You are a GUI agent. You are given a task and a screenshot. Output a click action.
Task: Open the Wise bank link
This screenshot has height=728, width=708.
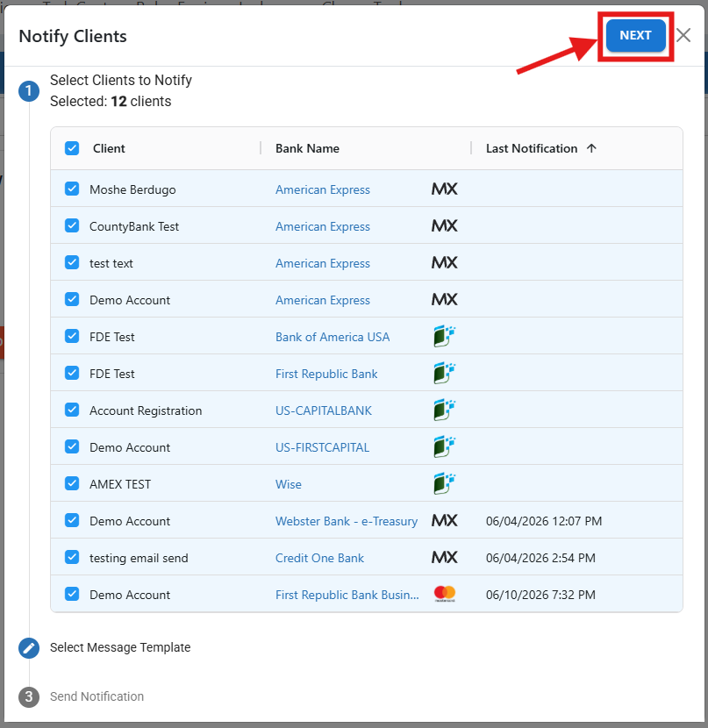(x=289, y=484)
